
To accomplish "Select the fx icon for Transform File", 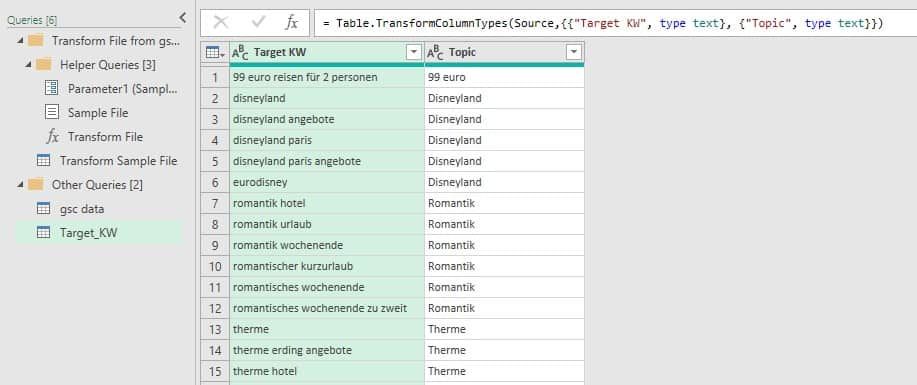I will coord(53,137).
